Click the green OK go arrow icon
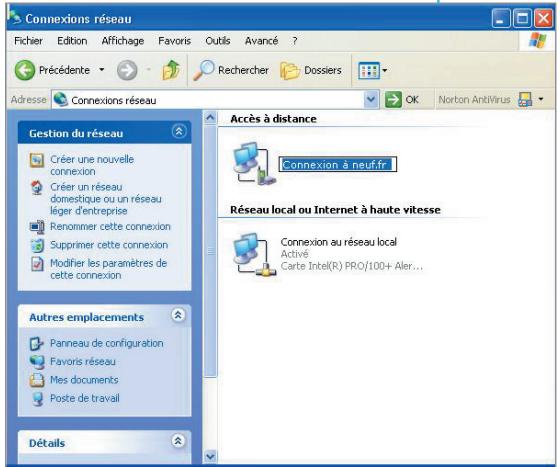The image size is (560, 467). 393,100
